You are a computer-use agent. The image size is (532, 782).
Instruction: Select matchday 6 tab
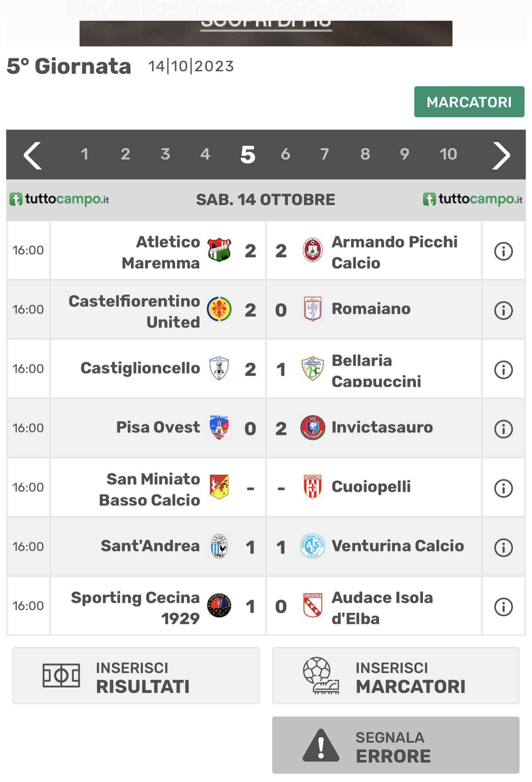tap(285, 154)
